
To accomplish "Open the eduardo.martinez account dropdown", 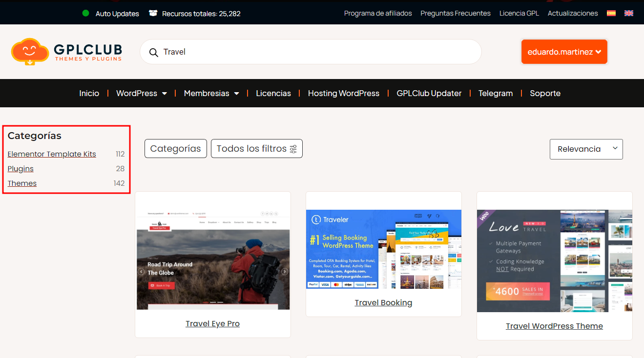I will (x=564, y=52).
